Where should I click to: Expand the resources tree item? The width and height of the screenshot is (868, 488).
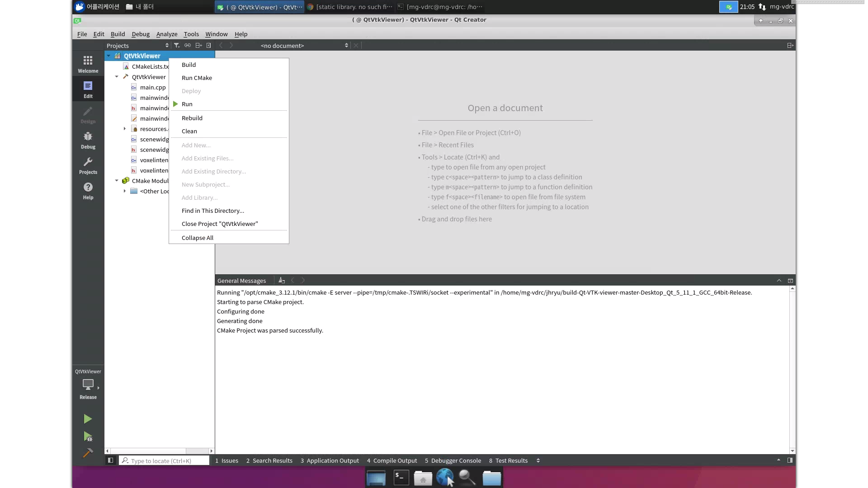[x=125, y=128]
